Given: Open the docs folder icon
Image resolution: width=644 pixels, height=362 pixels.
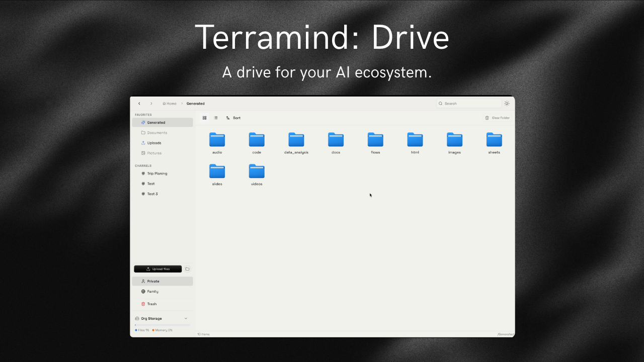Looking at the screenshot, I should (x=336, y=140).
